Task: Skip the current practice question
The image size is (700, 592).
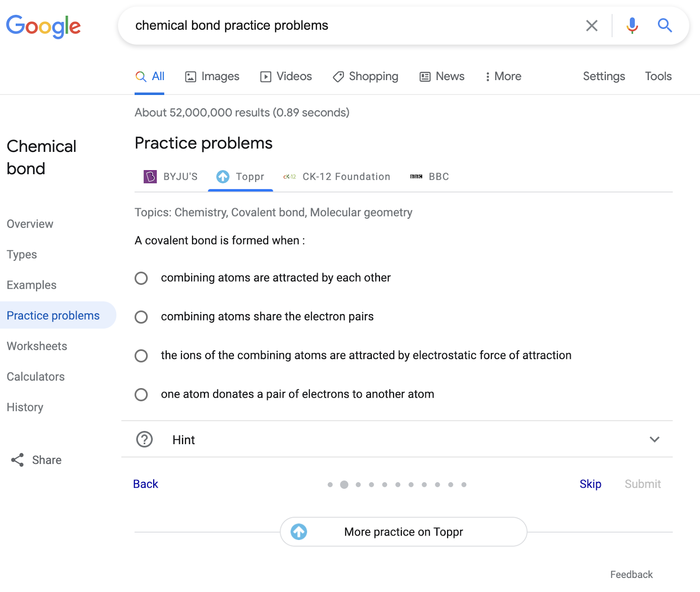Action: point(590,484)
